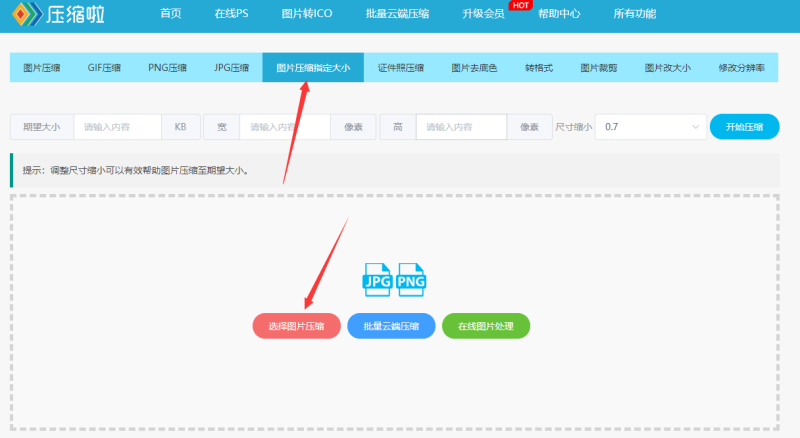The width and height of the screenshot is (800, 438).
Task: Click the 尺寸缩小 label
Action: (573, 127)
